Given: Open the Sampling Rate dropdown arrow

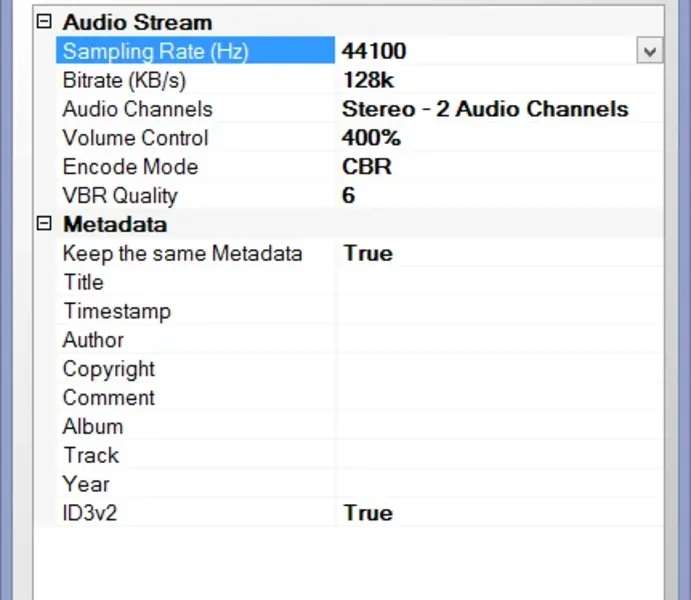Looking at the screenshot, I should (650, 51).
